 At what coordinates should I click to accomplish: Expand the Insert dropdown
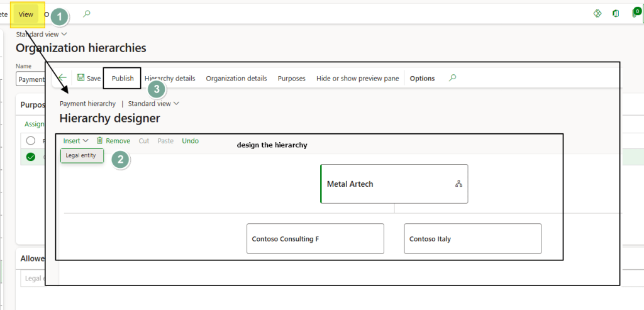click(75, 141)
